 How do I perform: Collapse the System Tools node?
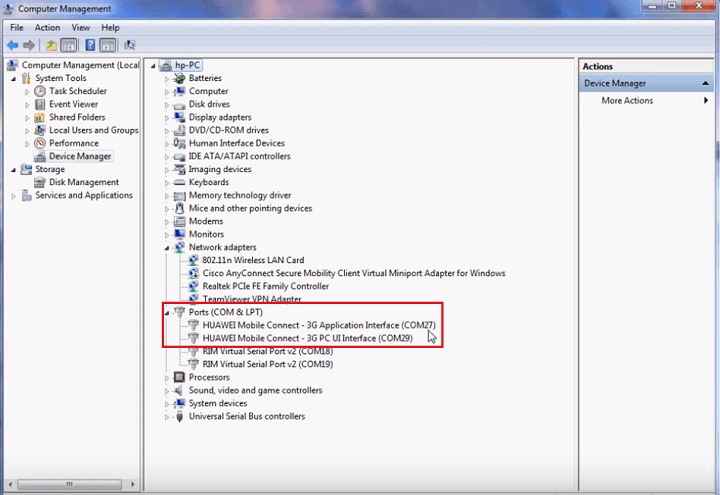click(14, 79)
